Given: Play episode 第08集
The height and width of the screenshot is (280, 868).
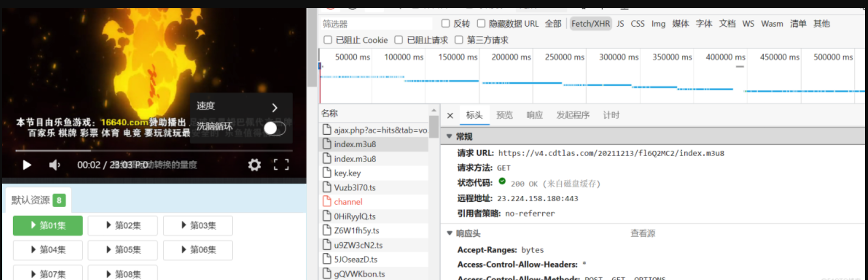Looking at the screenshot, I should (x=123, y=273).
